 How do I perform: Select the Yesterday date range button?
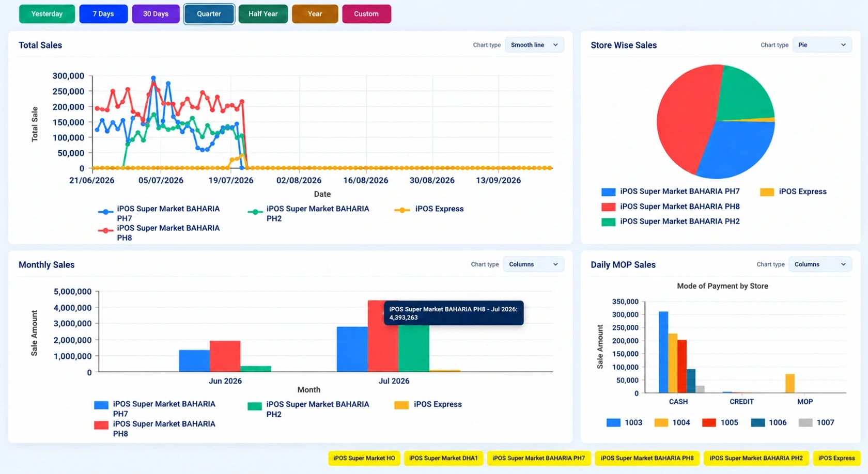coord(47,14)
